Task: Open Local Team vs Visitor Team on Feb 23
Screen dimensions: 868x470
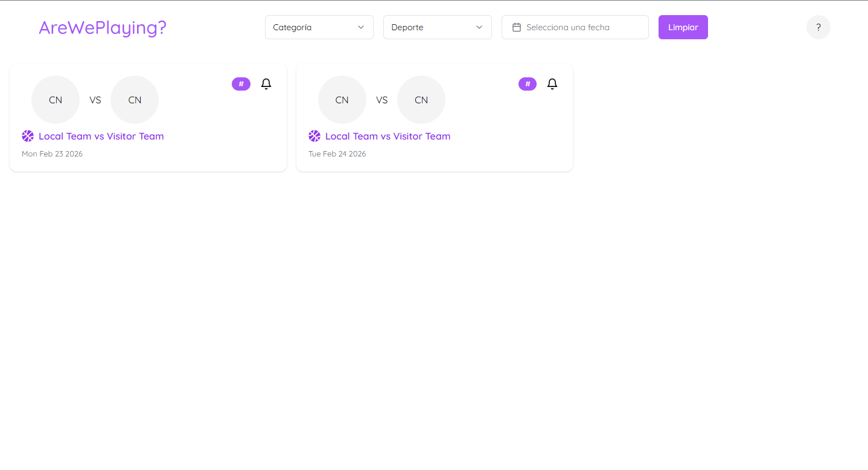Action: click(101, 136)
